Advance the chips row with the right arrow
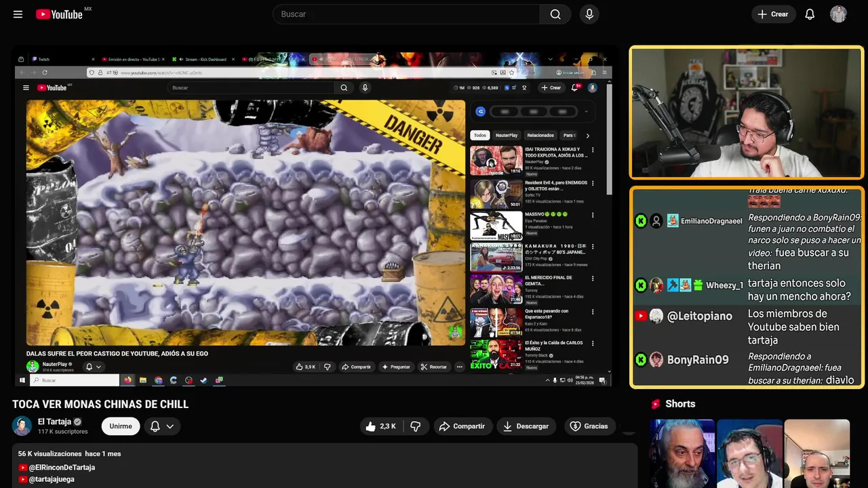 [587, 136]
